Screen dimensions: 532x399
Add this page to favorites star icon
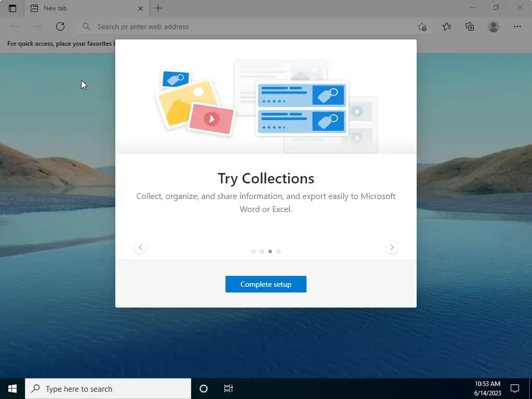coord(422,26)
